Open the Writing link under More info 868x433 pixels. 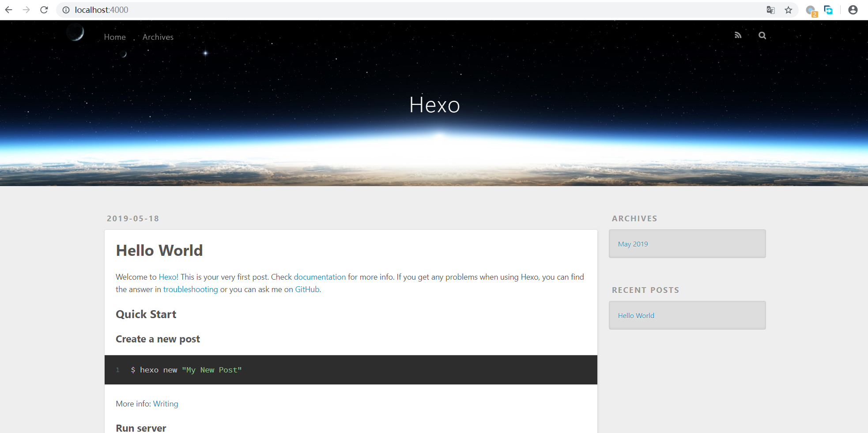(166, 404)
